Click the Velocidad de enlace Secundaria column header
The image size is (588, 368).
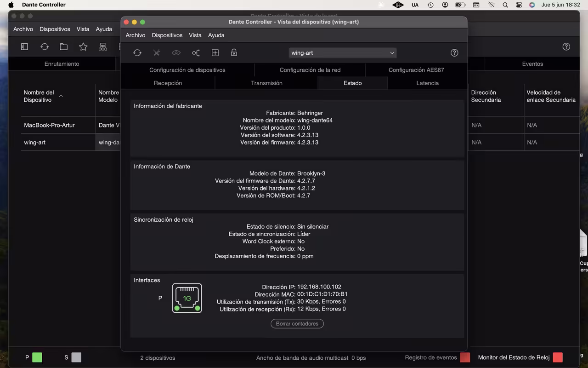551,96
